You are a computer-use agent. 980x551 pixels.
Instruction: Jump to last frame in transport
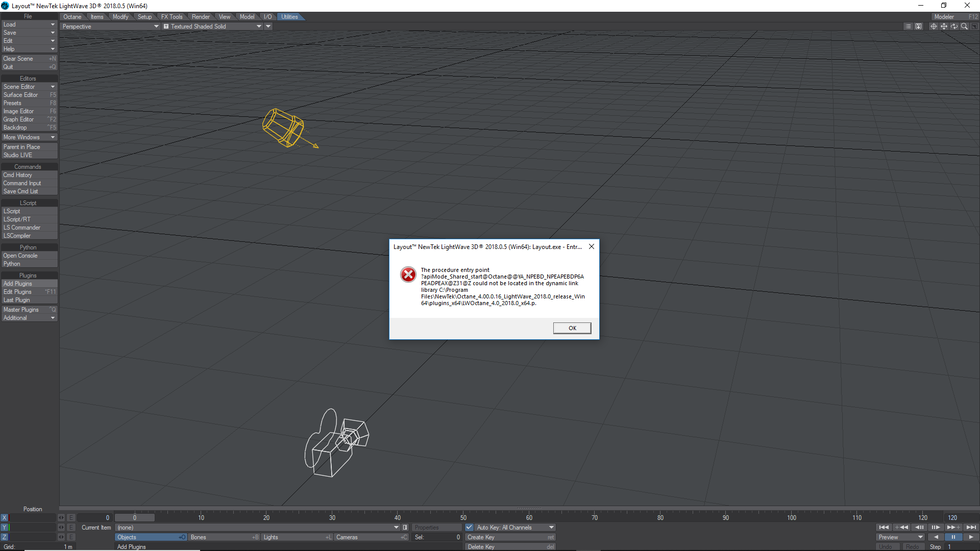tap(971, 528)
